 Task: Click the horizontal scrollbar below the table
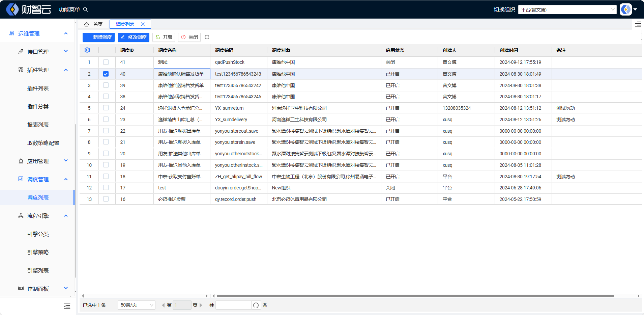click(415, 296)
